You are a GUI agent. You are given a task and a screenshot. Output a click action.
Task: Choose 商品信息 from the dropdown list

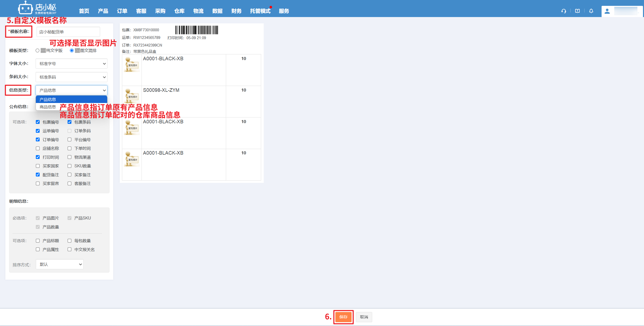click(x=48, y=107)
